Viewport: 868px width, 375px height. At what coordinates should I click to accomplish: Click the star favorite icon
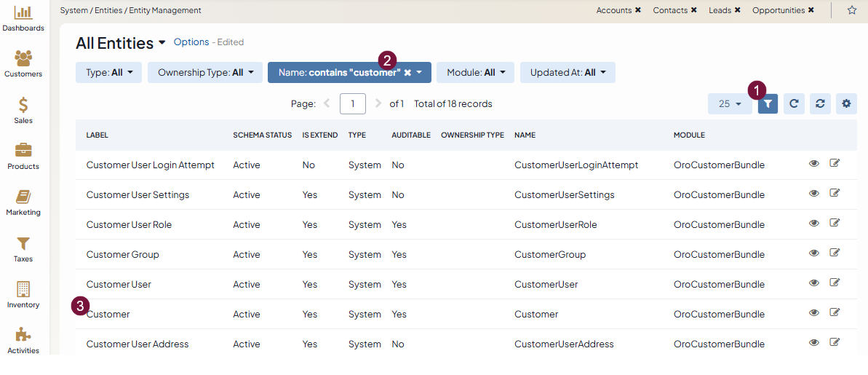click(x=852, y=10)
